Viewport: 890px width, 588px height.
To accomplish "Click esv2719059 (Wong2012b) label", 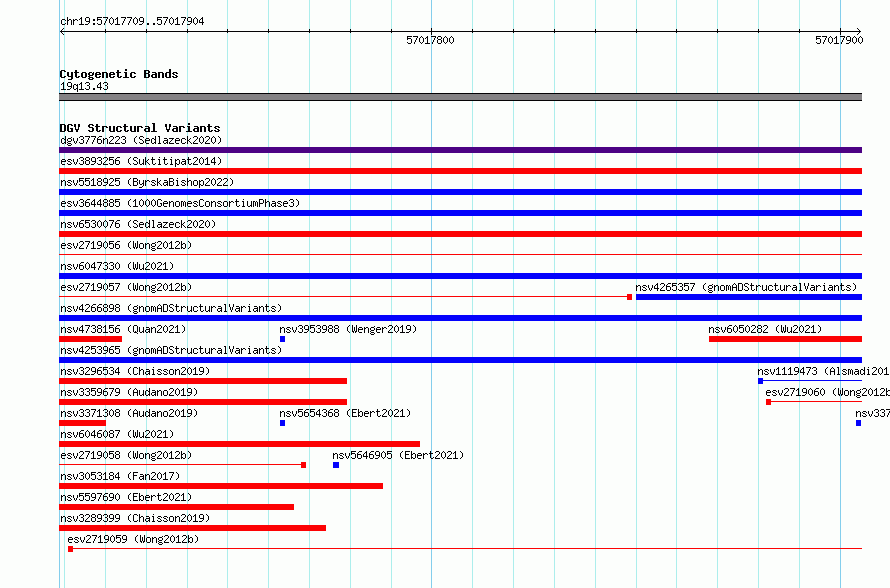I will (x=133, y=539).
